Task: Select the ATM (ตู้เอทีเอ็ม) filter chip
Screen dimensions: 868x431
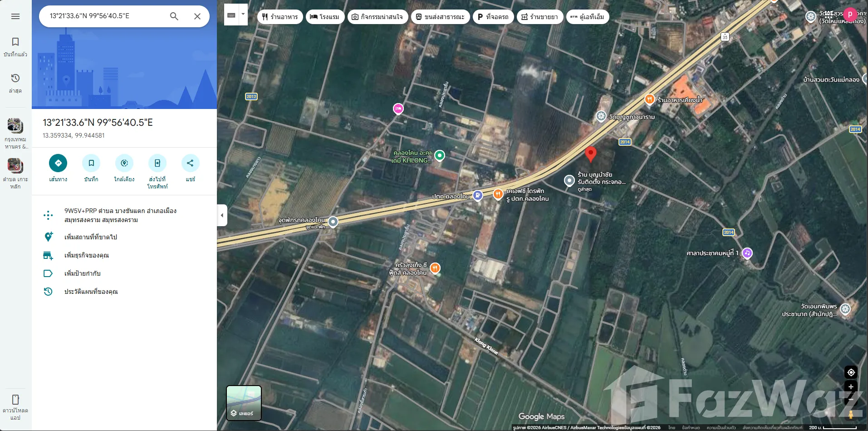Action: (x=588, y=17)
